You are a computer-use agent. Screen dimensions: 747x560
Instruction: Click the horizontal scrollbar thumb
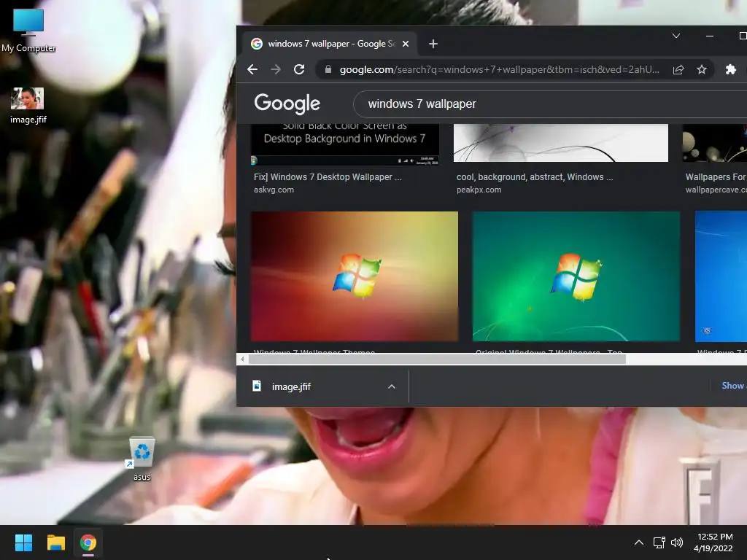[x=438, y=359]
